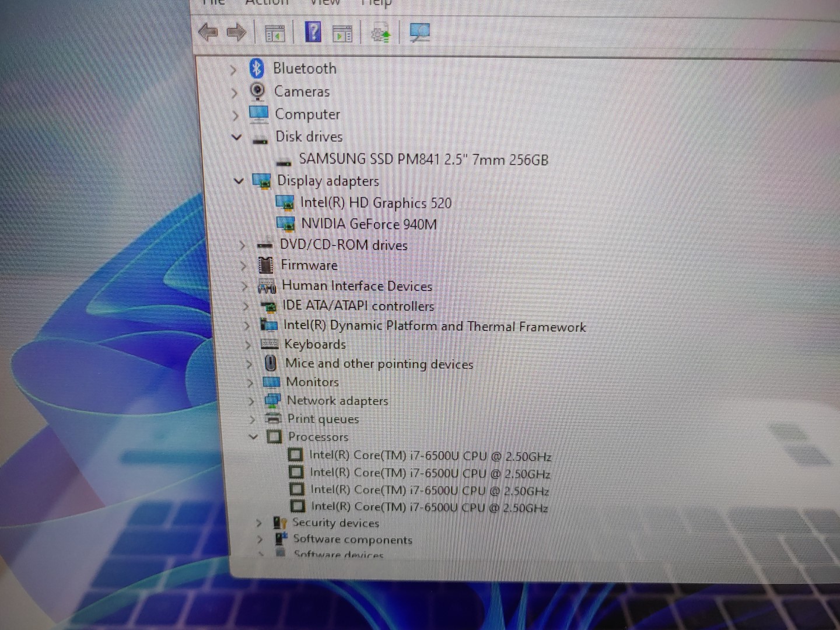The height and width of the screenshot is (630, 840).
Task: Expand the Network adapters node
Action: tap(251, 401)
